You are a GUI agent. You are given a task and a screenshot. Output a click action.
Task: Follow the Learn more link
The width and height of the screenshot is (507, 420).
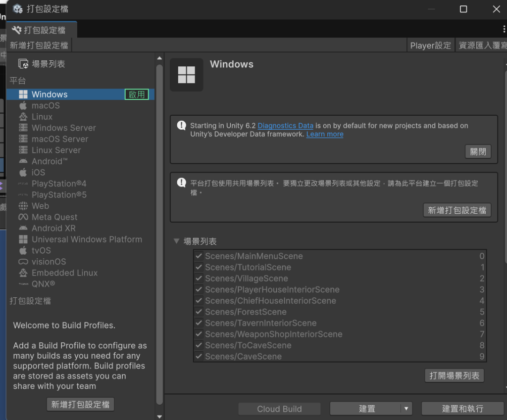coord(325,134)
